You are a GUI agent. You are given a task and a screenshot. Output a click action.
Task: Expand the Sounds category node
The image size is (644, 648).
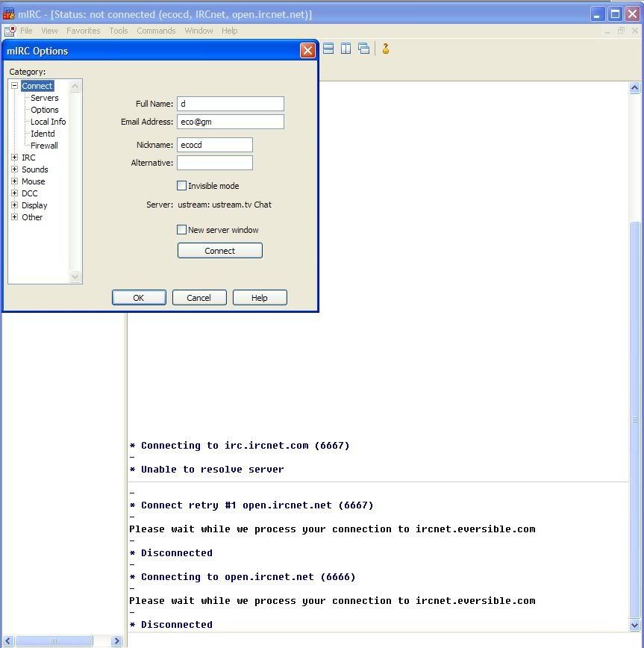point(14,169)
